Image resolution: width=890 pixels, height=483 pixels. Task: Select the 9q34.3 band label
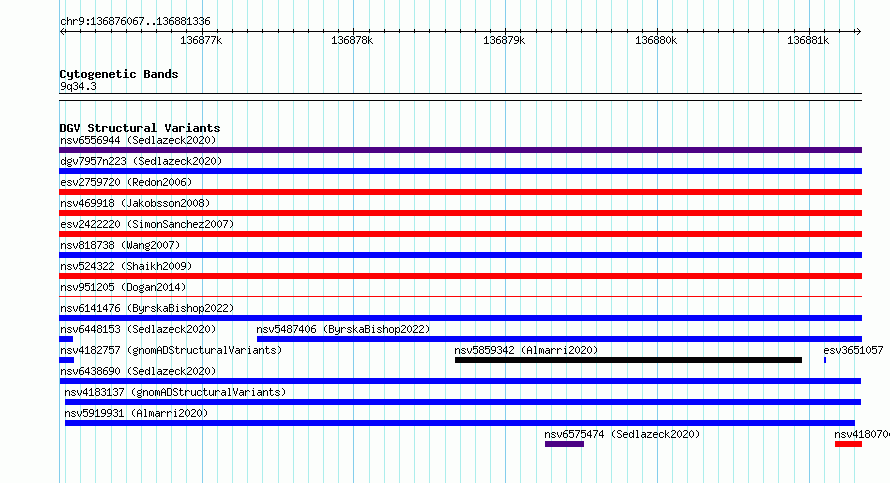coord(78,86)
